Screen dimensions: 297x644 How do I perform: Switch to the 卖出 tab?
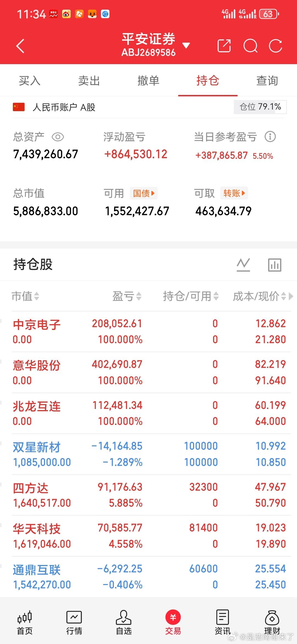(89, 81)
